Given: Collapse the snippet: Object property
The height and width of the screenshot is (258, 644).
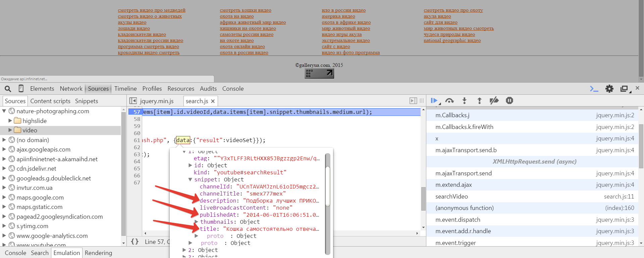Looking at the screenshot, I should click(190, 179).
